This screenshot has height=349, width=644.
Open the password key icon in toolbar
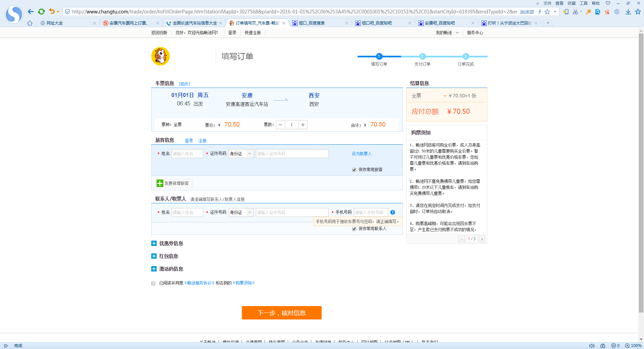pos(588,12)
